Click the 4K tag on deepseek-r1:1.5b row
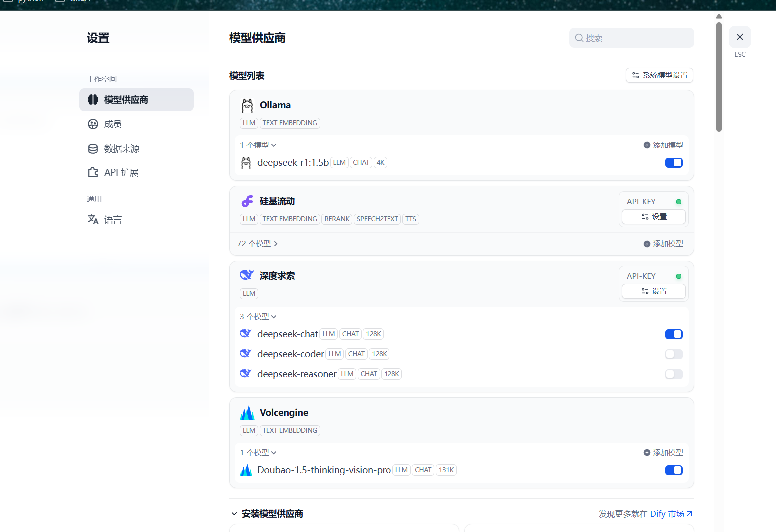 coord(380,163)
